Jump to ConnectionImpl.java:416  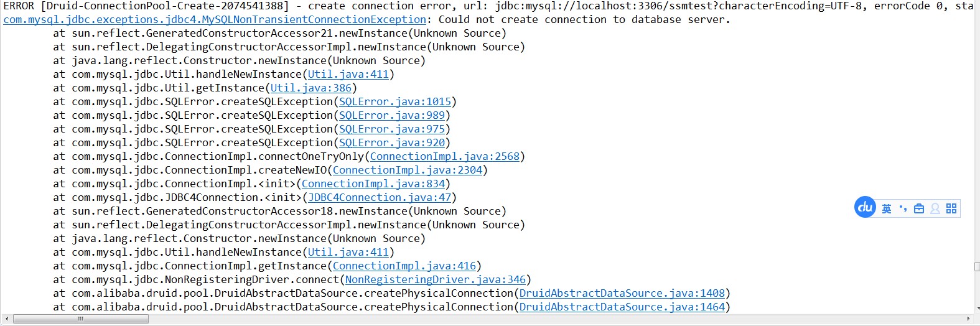coord(404,266)
